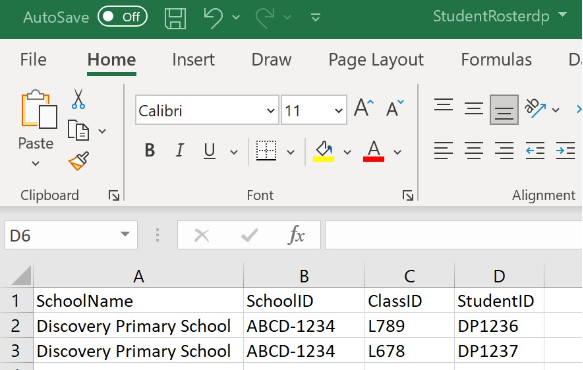This screenshot has width=583, height=370.
Task: Apply the yellow Fill Color
Action: point(323,151)
